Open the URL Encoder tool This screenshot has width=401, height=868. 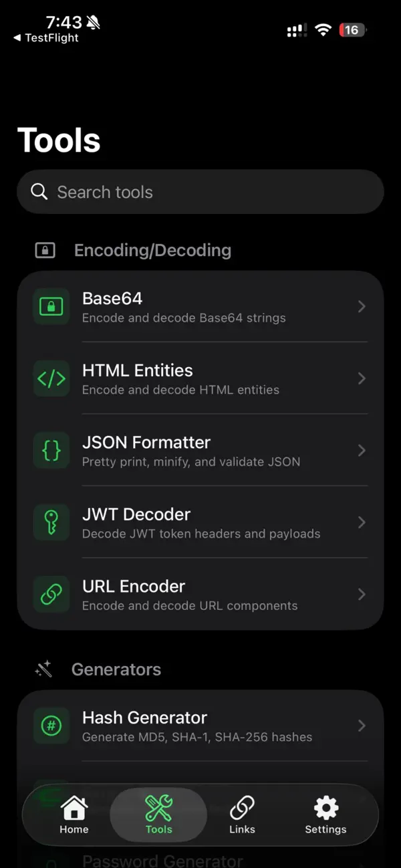[x=200, y=594]
